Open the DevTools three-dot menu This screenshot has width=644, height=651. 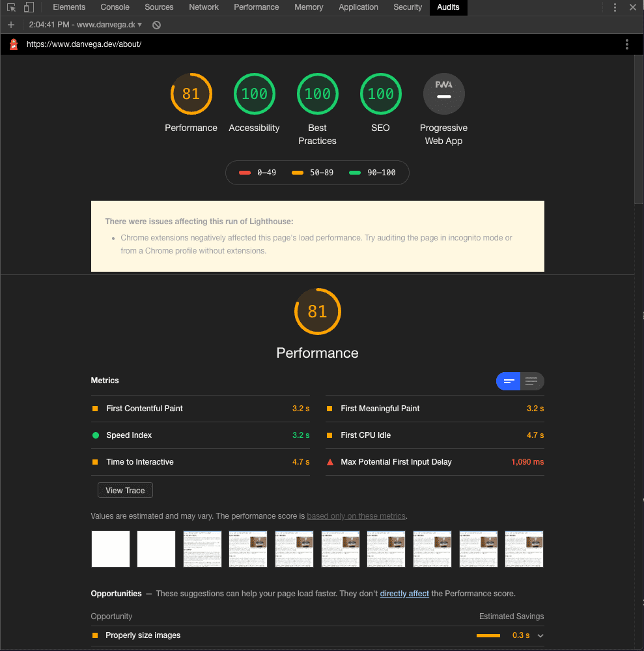pyautogui.click(x=614, y=7)
